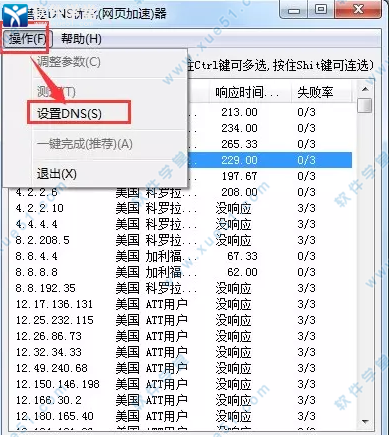389x437 pixels.
Task: Select the 12.32.34.33 DNS row
Action: [x=180, y=352]
